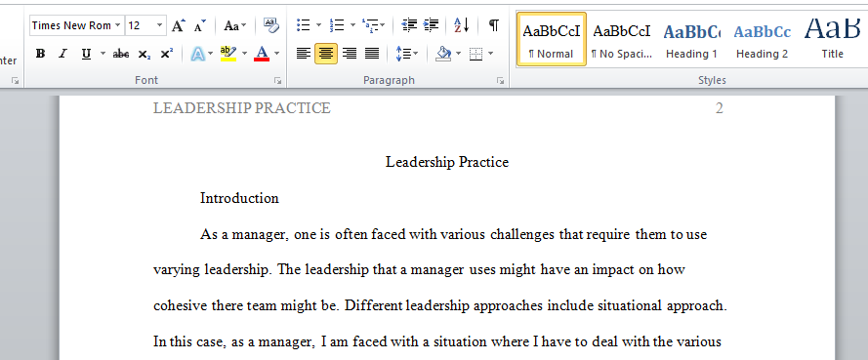The height and width of the screenshot is (360, 868).
Task: Click the centered title Leadership Practice
Action: click(x=447, y=162)
